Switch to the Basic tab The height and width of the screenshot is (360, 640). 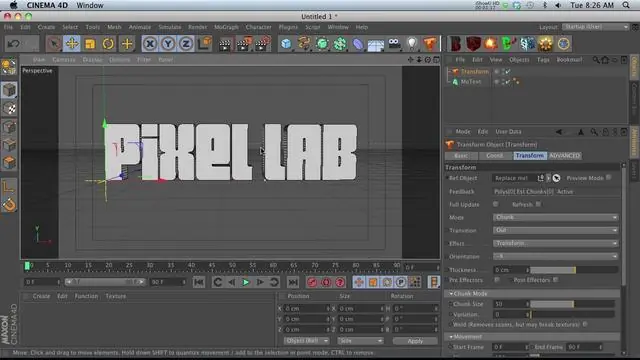click(x=461, y=156)
